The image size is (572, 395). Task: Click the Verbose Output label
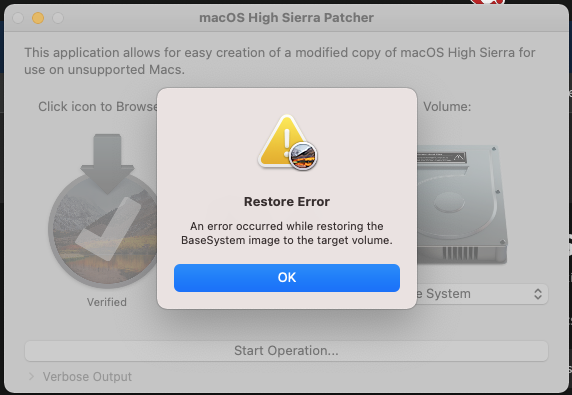click(x=87, y=376)
